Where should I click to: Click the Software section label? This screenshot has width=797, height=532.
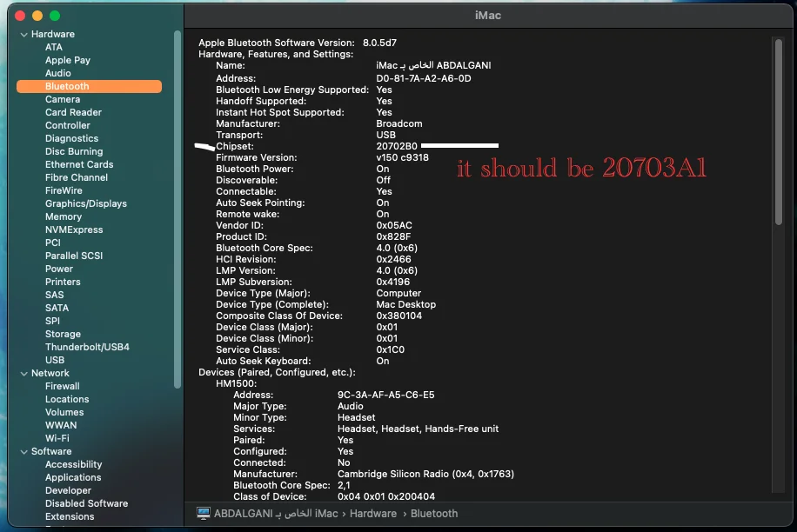51,451
